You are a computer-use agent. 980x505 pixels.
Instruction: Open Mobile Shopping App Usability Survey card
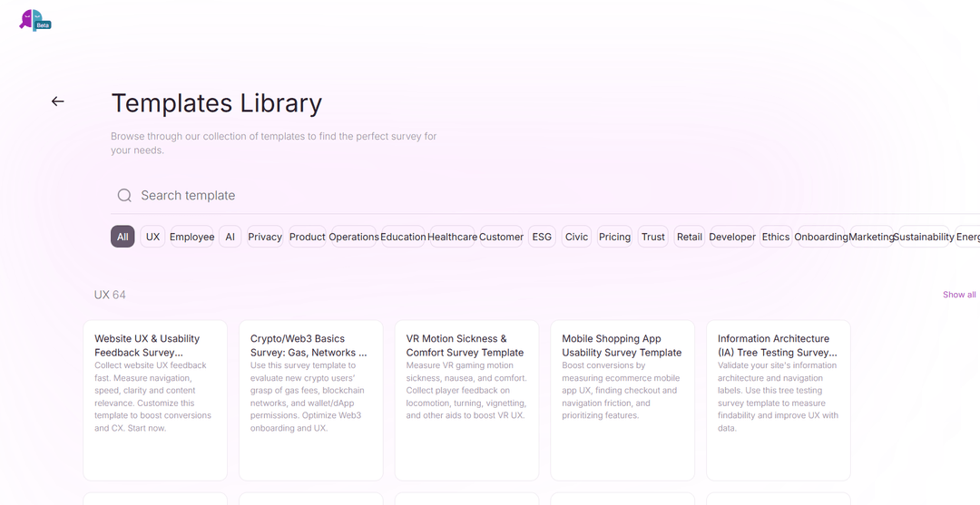622,400
